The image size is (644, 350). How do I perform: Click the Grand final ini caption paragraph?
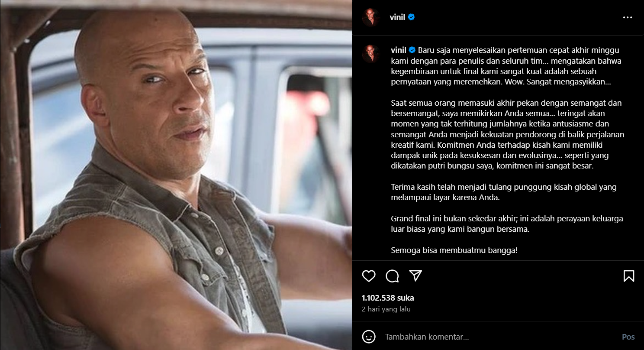pos(507,224)
